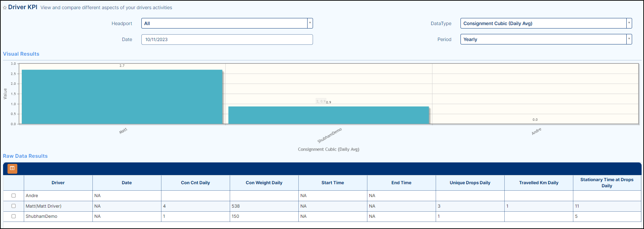Open the orange column chooser icon

click(x=12, y=168)
